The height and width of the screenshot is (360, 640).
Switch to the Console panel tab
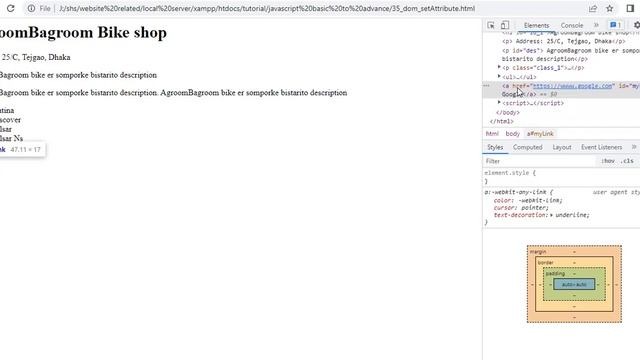coord(572,25)
